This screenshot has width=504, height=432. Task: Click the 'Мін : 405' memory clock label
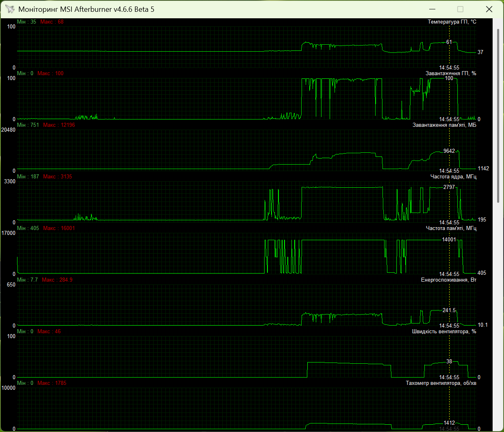(28, 228)
